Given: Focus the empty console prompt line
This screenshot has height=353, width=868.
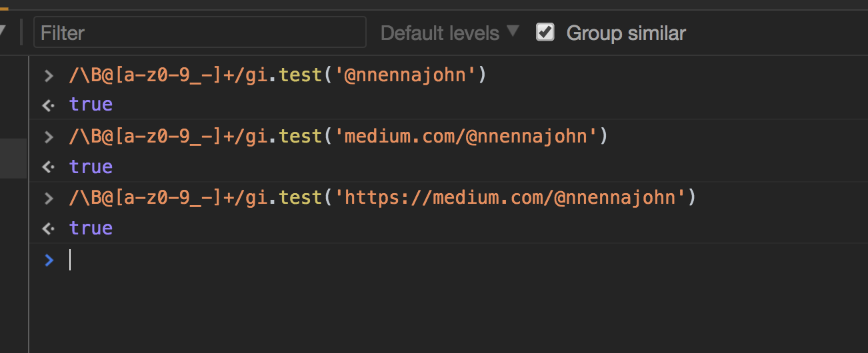Looking at the screenshot, I should click(x=448, y=260).
